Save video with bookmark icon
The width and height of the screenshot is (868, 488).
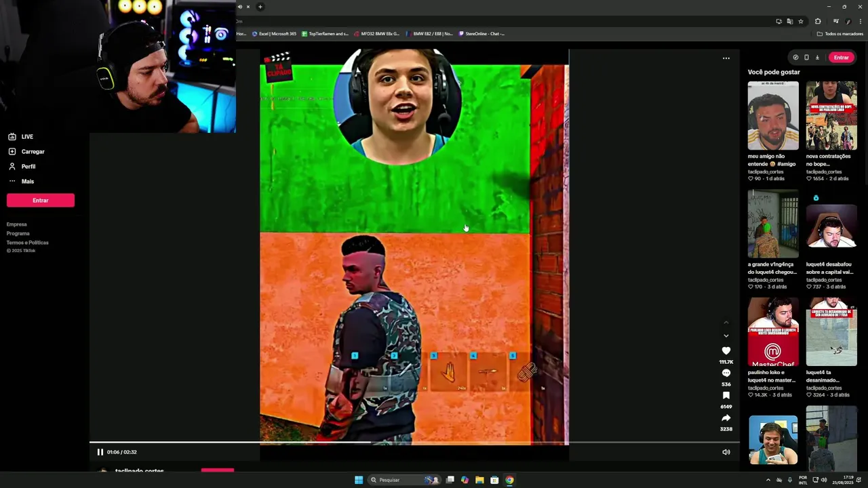click(x=726, y=395)
